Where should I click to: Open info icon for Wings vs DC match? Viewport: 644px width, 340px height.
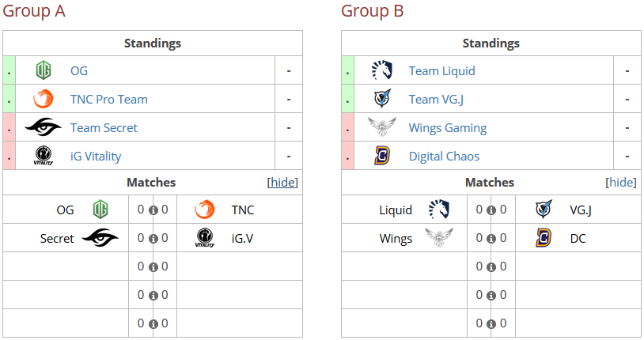(x=491, y=239)
